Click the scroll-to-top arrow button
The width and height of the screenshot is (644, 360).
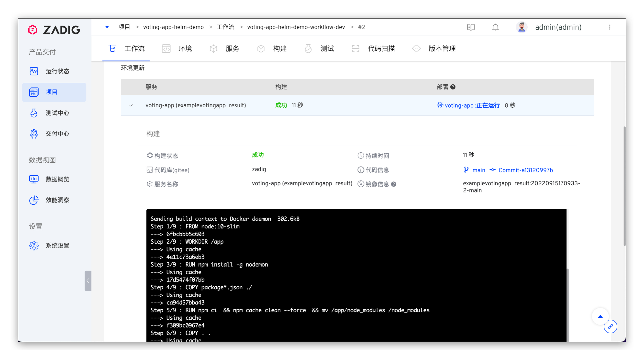600,316
